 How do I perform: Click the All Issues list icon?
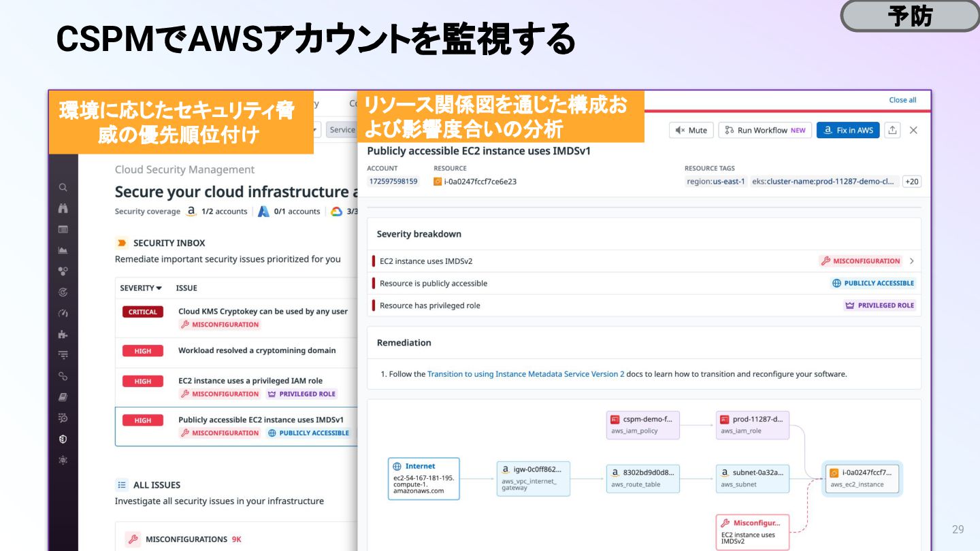tap(122, 485)
